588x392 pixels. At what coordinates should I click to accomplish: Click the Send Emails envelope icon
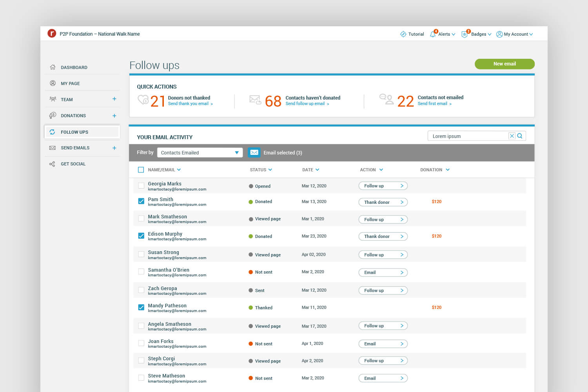point(52,148)
